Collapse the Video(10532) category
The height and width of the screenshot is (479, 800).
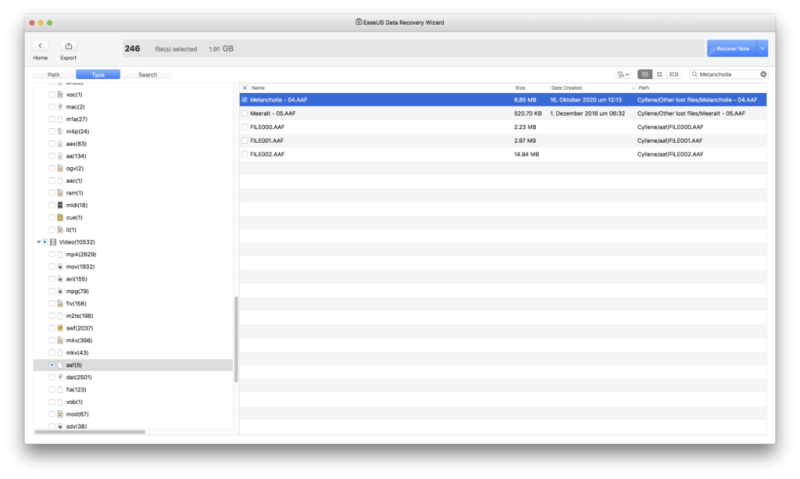click(39, 242)
